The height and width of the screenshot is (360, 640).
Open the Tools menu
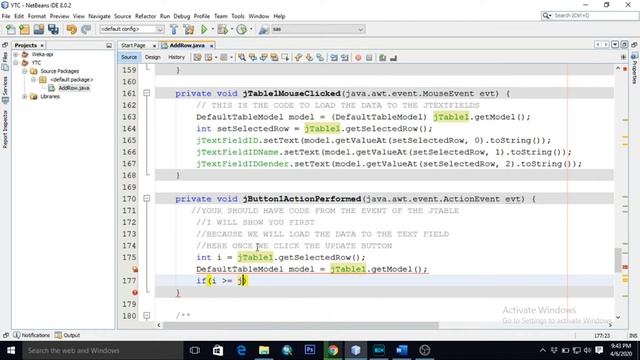click(238, 16)
